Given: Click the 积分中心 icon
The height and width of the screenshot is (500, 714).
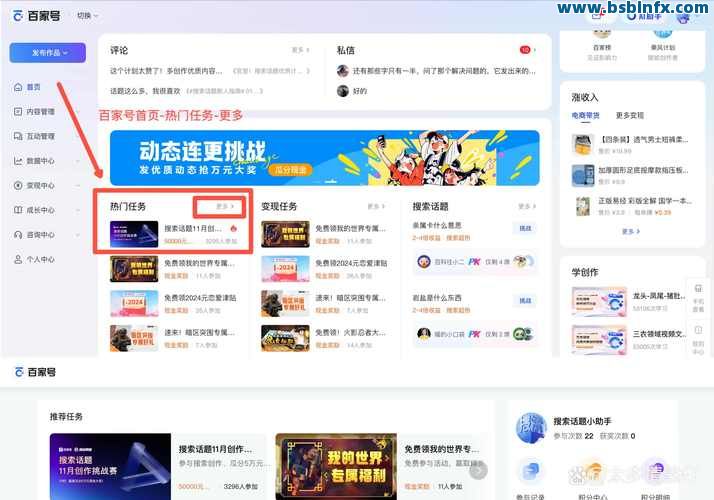Looking at the screenshot, I should tap(592, 472).
